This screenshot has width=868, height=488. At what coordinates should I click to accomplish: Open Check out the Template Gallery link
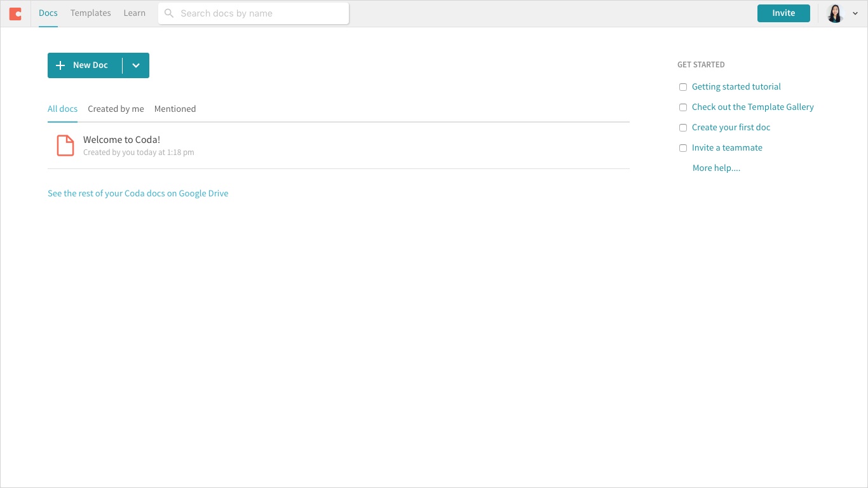(753, 107)
